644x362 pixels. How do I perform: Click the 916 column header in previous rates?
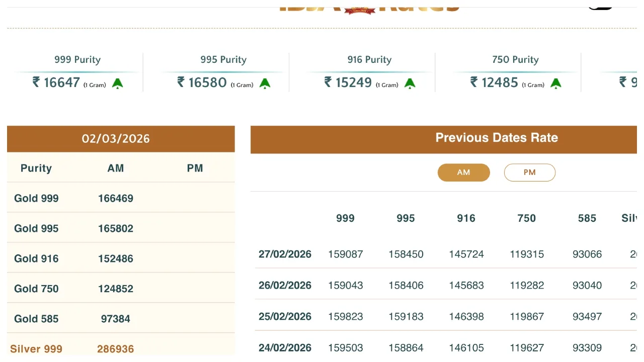[x=466, y=218]
